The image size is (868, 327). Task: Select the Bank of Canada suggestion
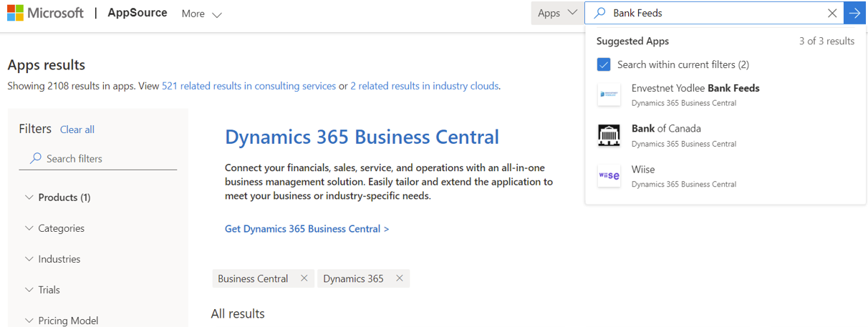tap(725, 135)
